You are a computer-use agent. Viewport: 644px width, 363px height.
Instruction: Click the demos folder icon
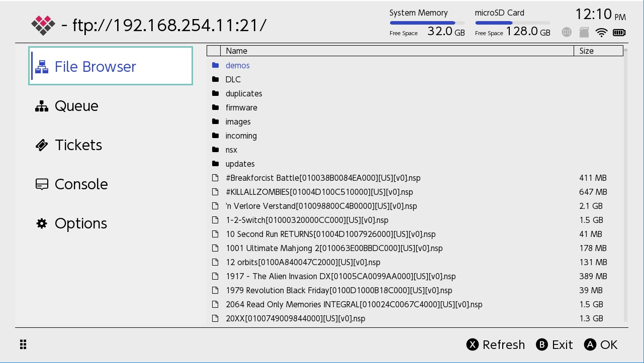[x=216, y=65]
